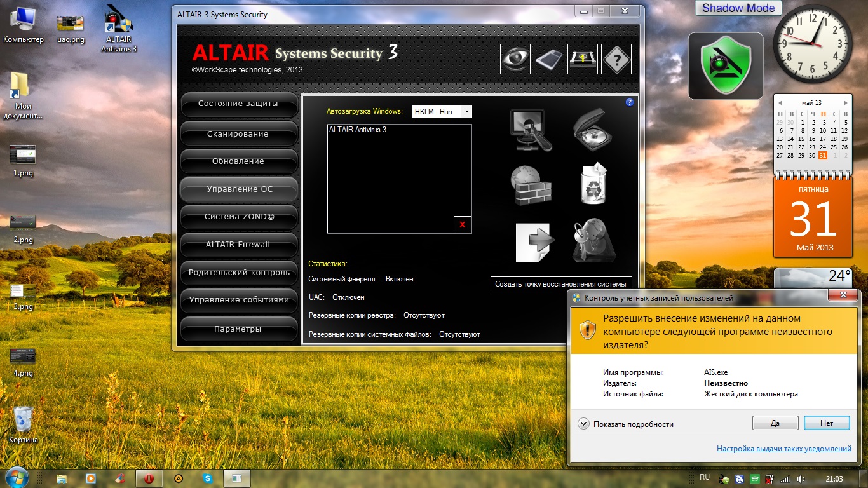Click the Spotify tray icon
Viewport: 868px width, 488px height.
[x=754, y=478]
